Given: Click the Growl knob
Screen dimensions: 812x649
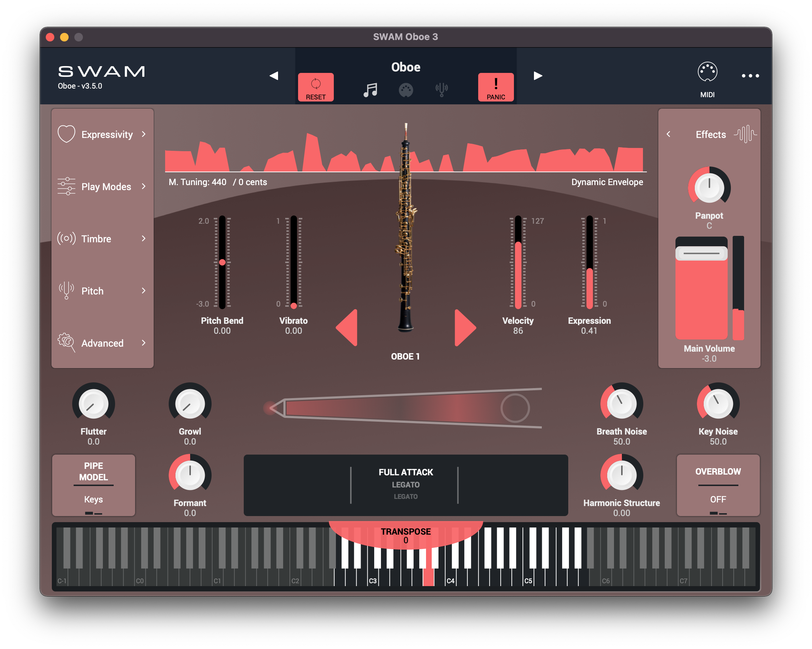Looking at the screenshot, I should tap(190, 403).
